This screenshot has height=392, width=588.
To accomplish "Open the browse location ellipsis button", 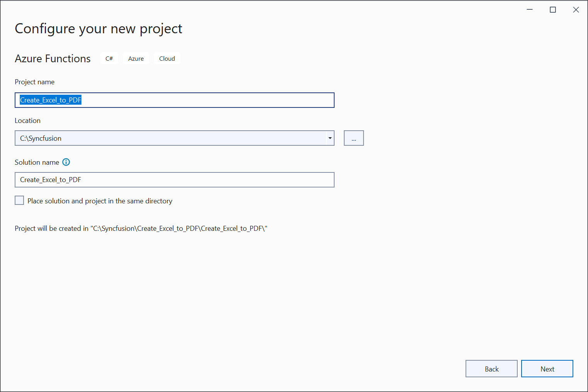I will (353, 138).
